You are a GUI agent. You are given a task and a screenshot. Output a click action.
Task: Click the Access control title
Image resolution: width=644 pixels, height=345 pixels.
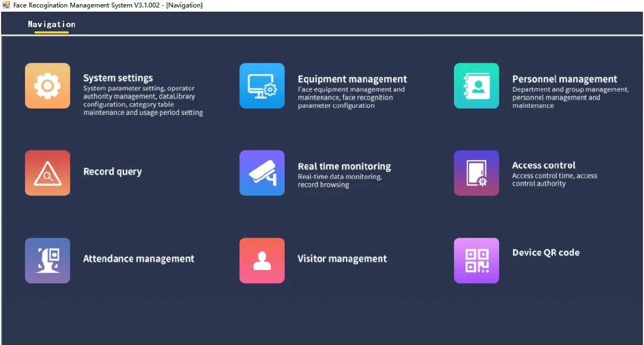click(x=544, y=165)
